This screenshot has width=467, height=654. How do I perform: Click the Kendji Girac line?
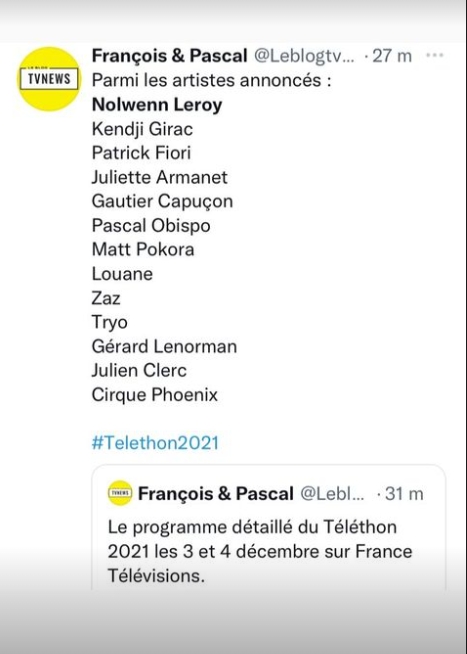pyautogui.click(x=142, y=129)
